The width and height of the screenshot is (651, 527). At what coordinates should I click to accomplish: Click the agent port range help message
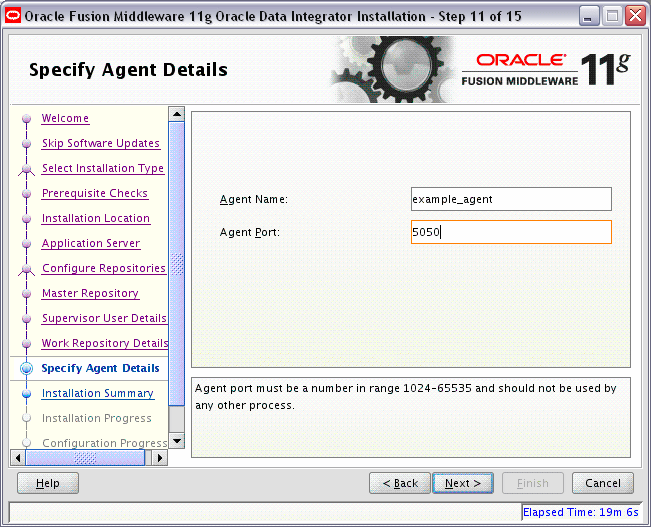(x=406, y=397)
